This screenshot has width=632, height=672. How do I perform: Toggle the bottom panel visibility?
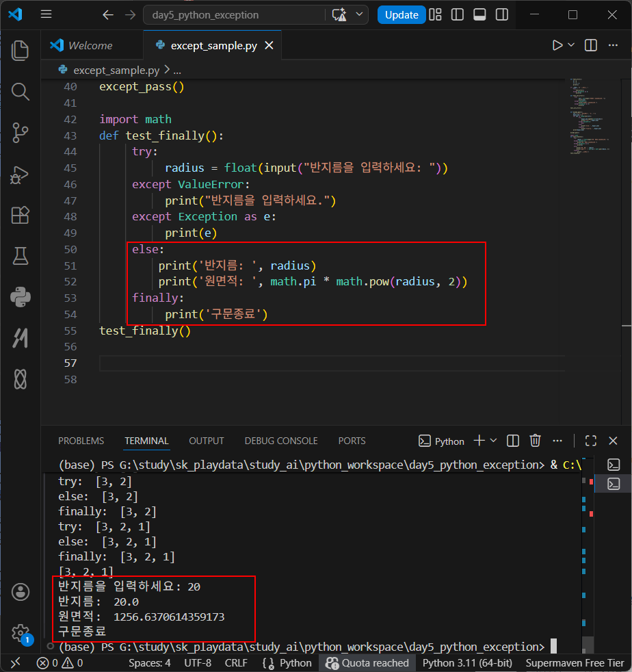[479, 15]
